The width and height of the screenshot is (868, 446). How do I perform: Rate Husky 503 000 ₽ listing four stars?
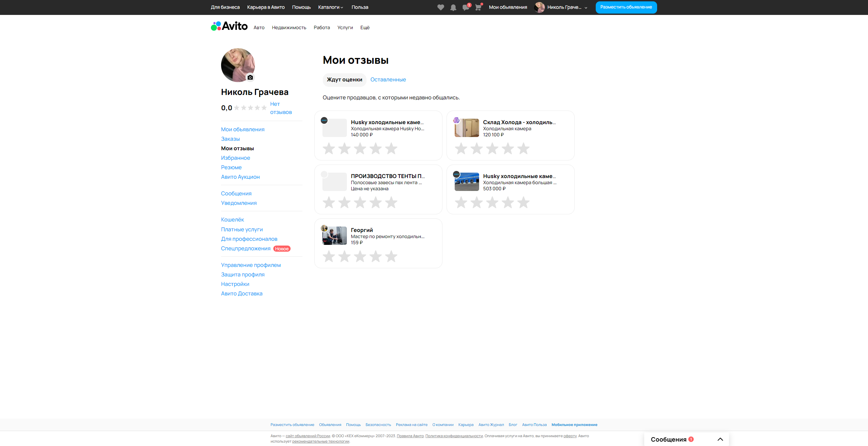[x=508, y=202]
